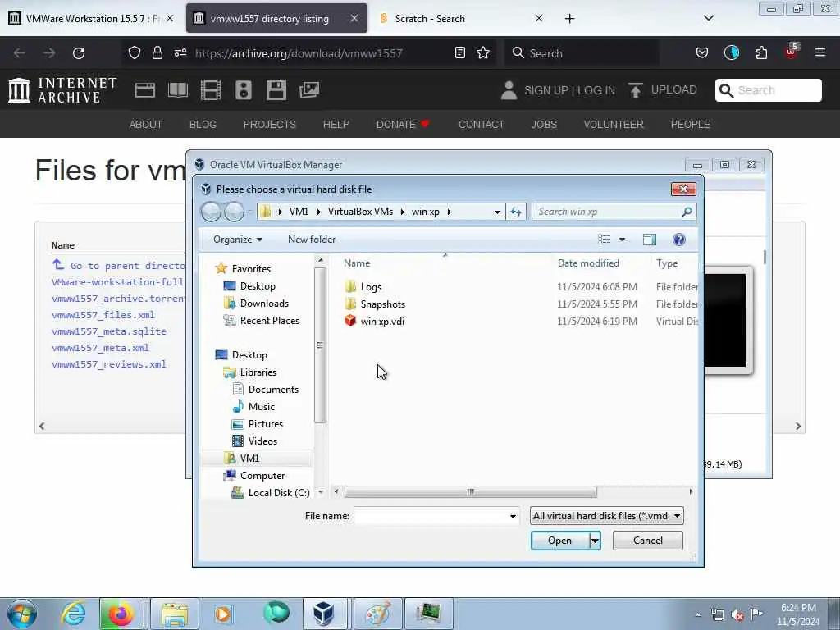Show hidden system tray icons arrow
This screenshot has width=840, height=630.
pos(697,615)
